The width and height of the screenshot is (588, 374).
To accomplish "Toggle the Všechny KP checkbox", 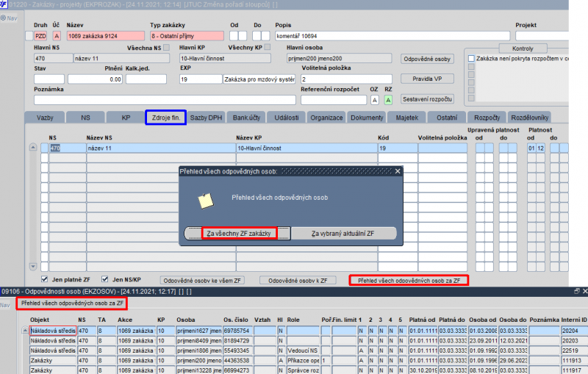I will 268,47.
